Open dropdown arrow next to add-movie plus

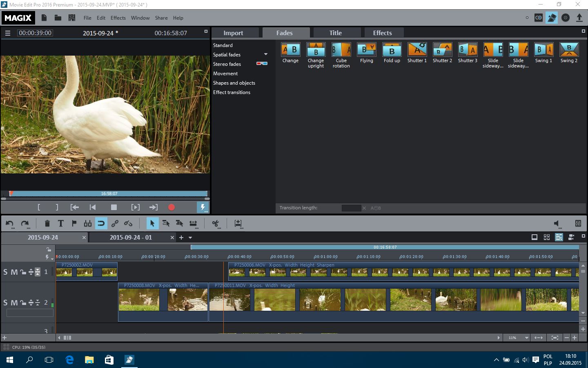click(190, 238)
